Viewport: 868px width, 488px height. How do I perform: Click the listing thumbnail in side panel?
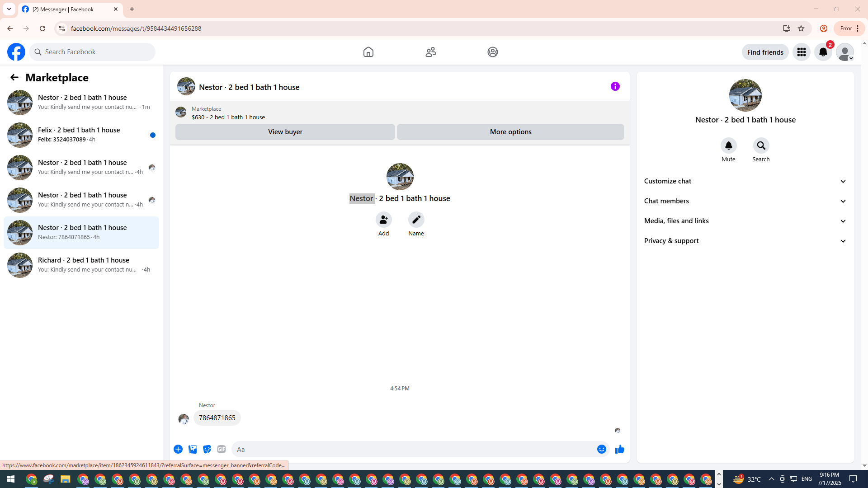pos(745,95)
